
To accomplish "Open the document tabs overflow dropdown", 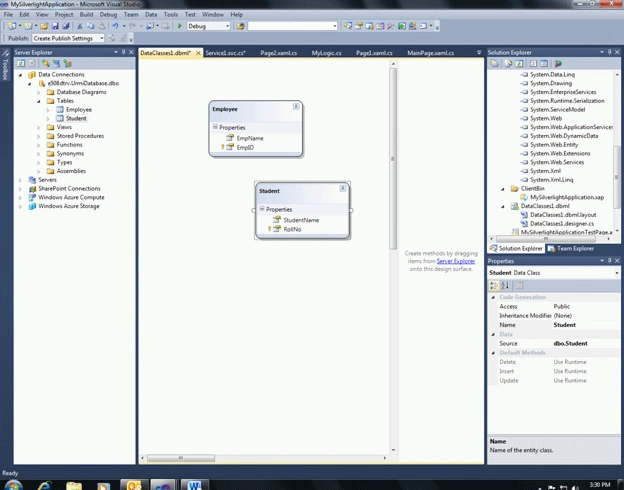I will coord(479,53).
